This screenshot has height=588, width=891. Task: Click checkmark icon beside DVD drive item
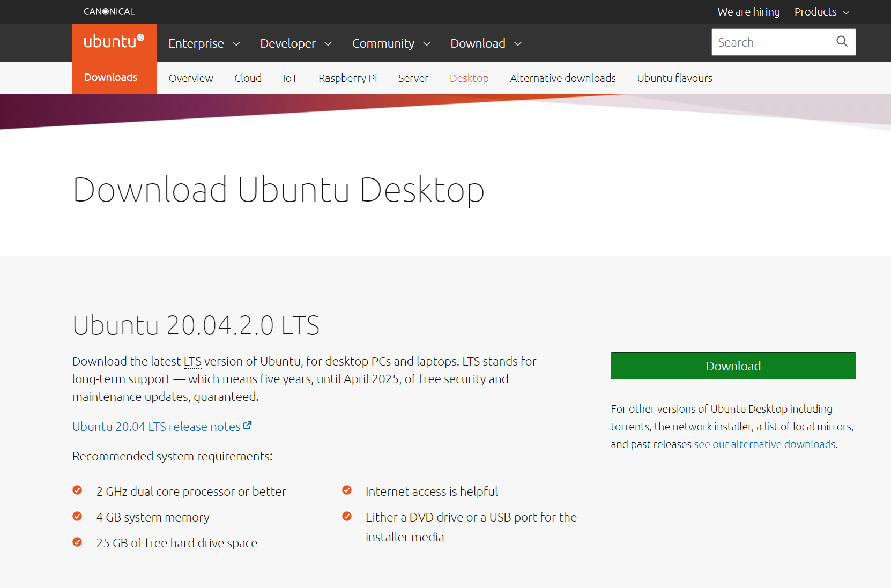pos(347,516)
